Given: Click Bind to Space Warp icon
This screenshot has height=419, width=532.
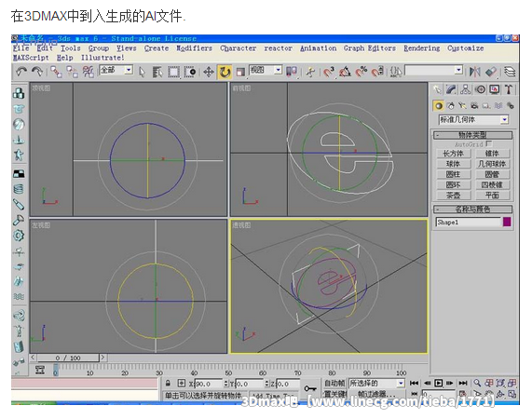Looking at the screenshot, I should pos(88,72).
